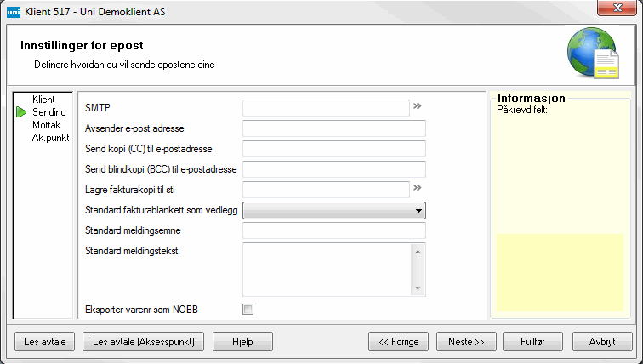
Task: Click the lookup arrows beside SMTP field
Action: click(418, 107)
